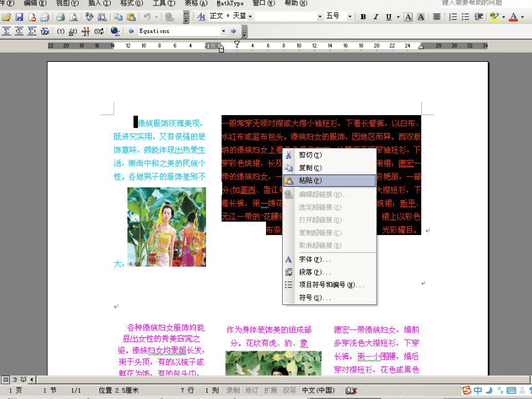Click the 修订 track changes status indicator
This screenshot has width=532, height=399.
(252, 390)
